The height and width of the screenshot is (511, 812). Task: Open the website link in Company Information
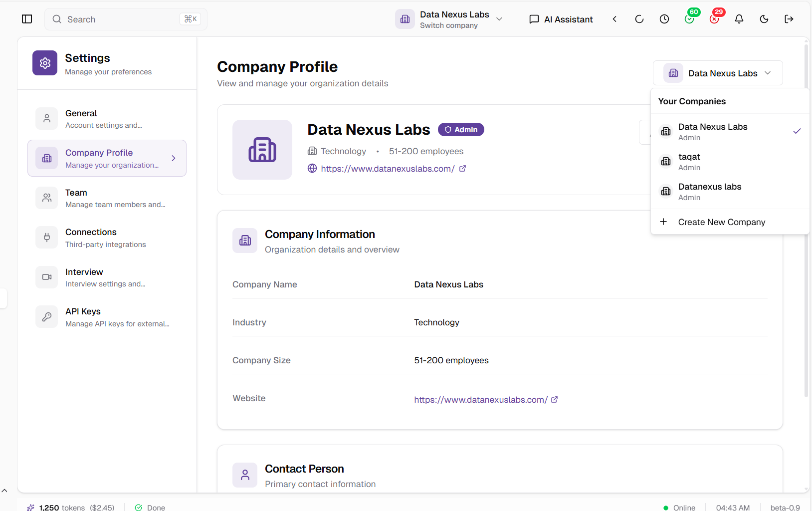(481, 400)
